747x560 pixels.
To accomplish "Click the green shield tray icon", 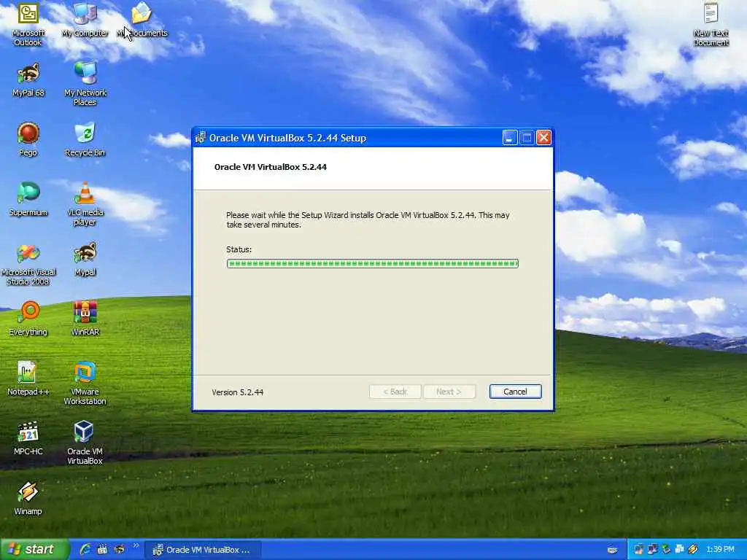I will (666, 550).
